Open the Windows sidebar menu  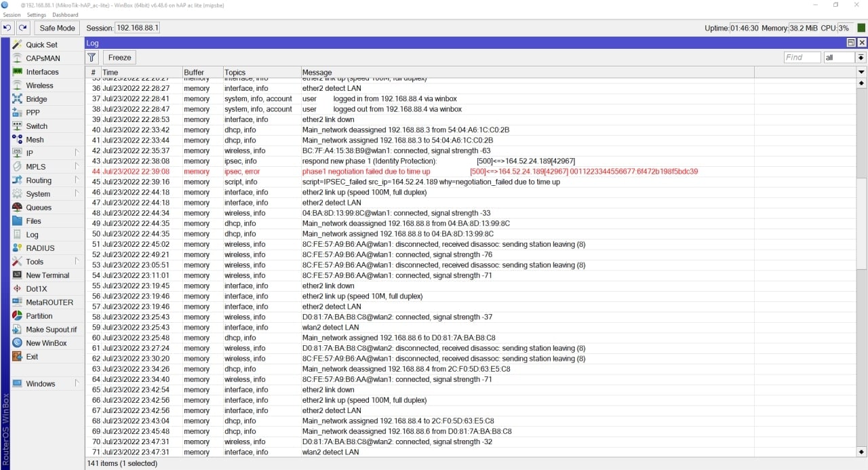(x=40, y=384)
